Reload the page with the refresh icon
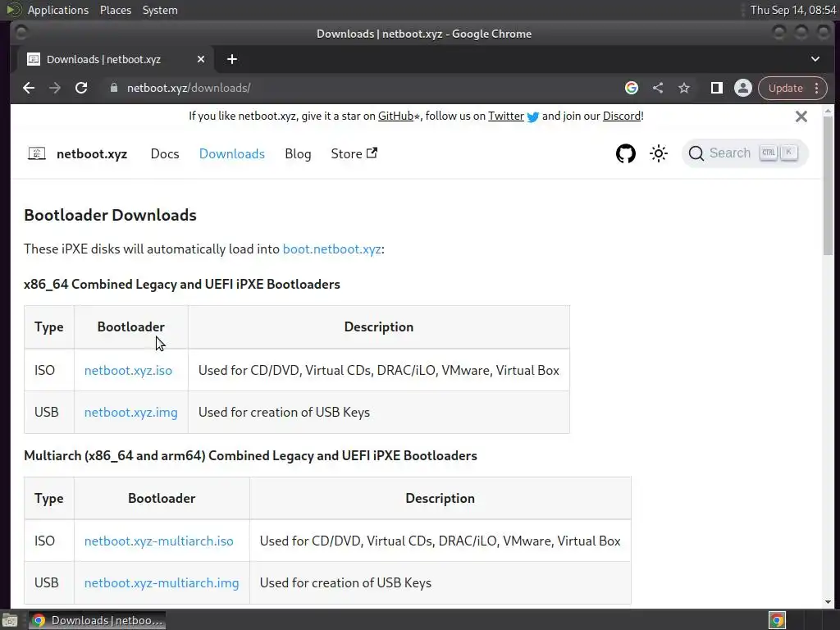The height and width of the screenshot is (630, 840). (x=81, y=88)
